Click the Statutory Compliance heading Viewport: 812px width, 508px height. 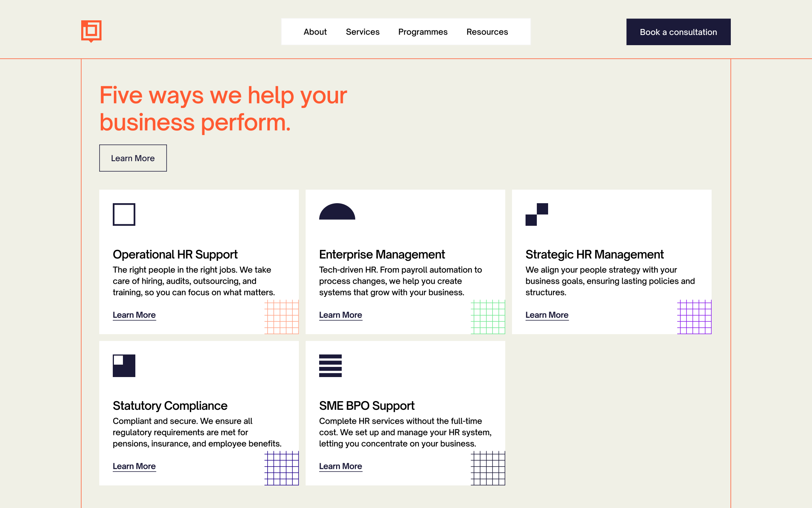(x=170, y=406)
